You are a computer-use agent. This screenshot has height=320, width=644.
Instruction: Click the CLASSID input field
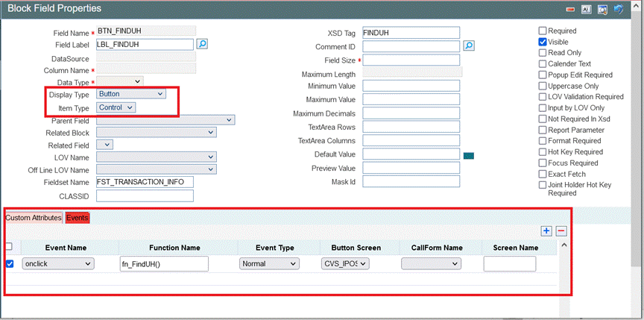(145, 196)
